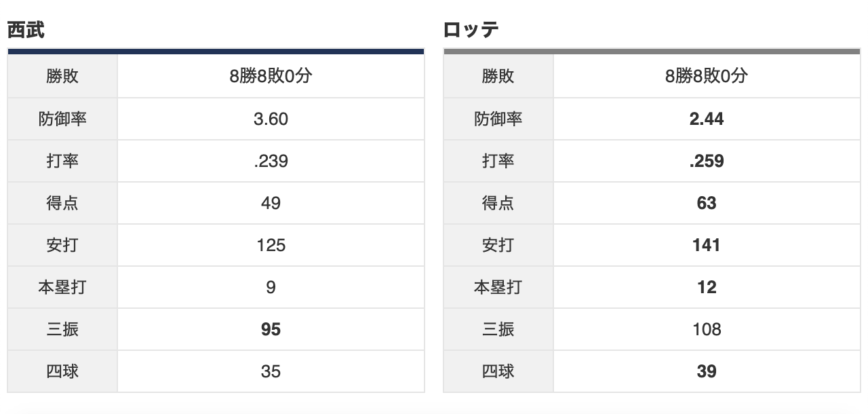Viewport: 868px width, 414px height.
Task: Click 西武 本塁打 value 9
Action: [271, 287]
